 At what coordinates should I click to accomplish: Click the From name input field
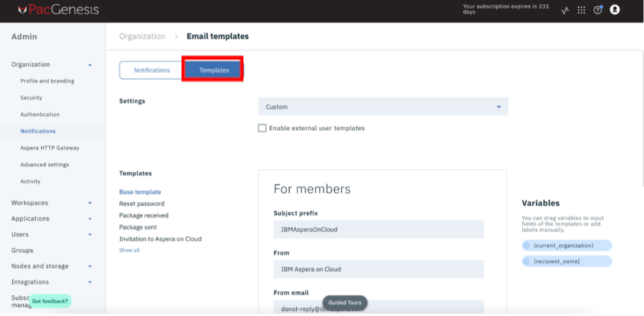click(379, 269)
